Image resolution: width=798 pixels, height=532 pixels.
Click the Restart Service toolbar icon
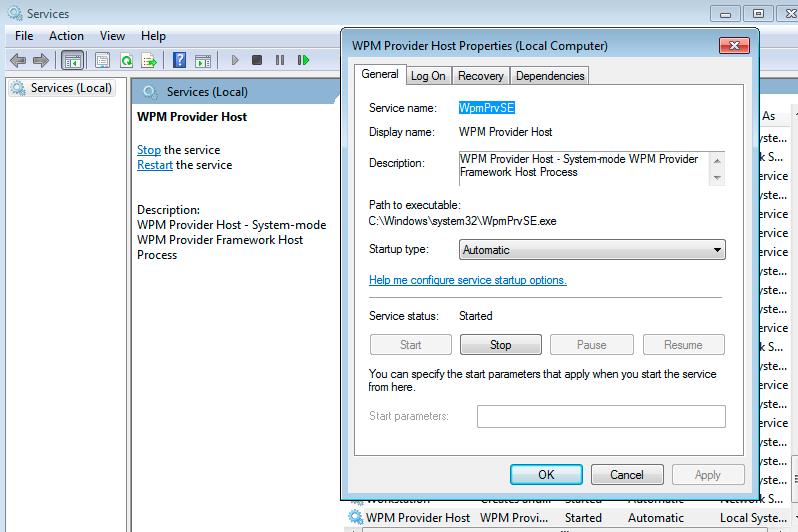point(303,60)
